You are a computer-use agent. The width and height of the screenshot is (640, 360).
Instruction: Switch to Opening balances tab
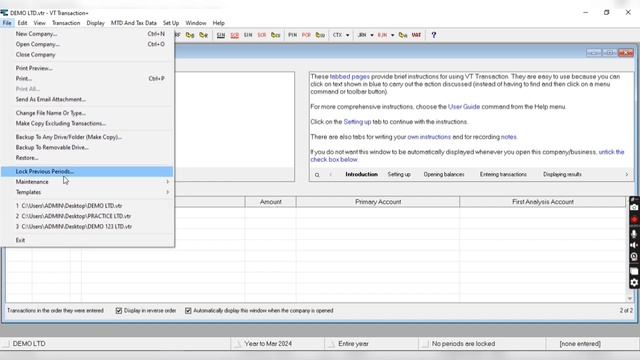[x=444, y=174]
